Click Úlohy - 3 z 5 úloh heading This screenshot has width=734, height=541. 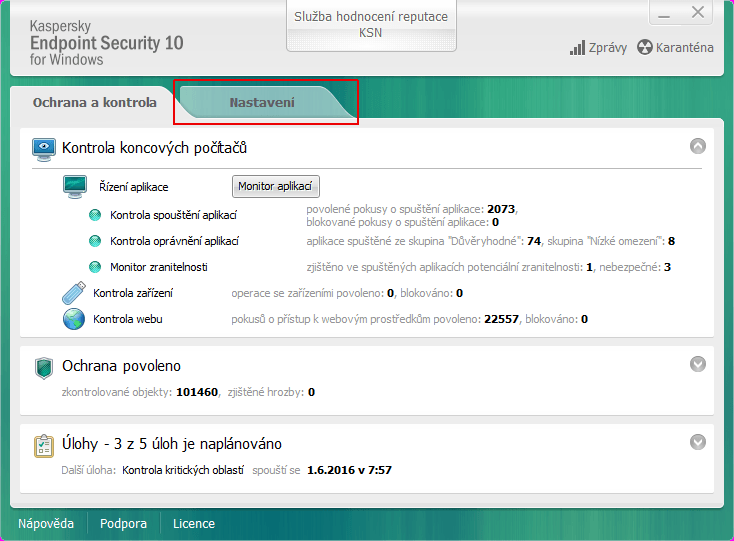(x=172, y=444)
